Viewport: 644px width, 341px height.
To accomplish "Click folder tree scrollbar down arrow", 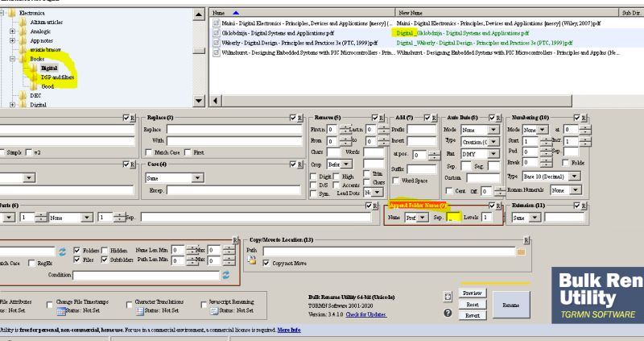I will [199, 101].
